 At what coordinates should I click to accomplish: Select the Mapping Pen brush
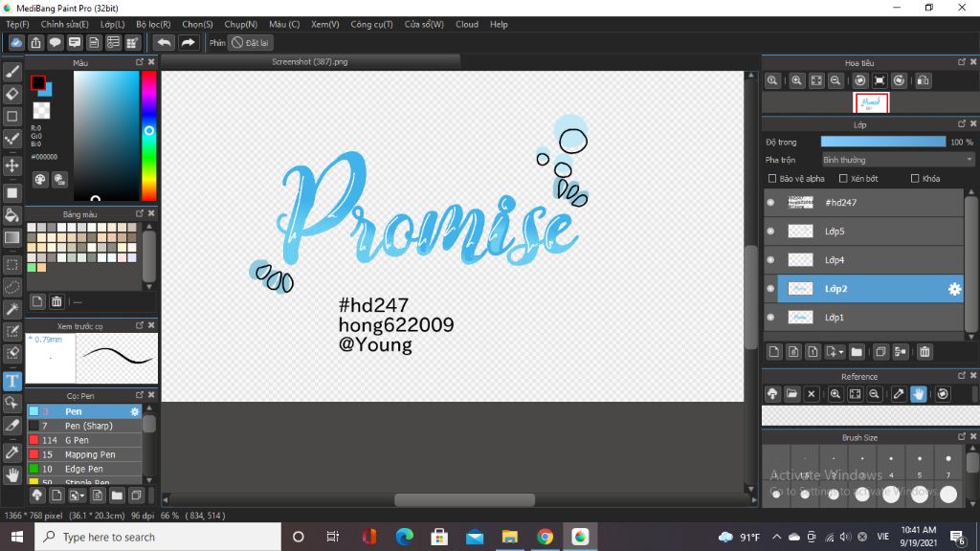tap(84, 454)
